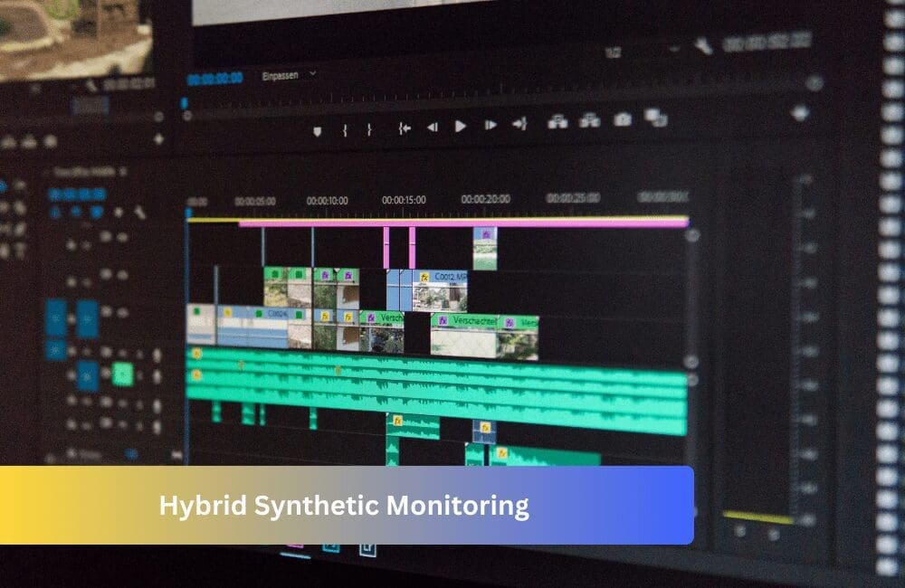This screenshot has height=588, width=905.
Task: Open the Einpassen zoom level dropdown
Action: click(281, 75)
